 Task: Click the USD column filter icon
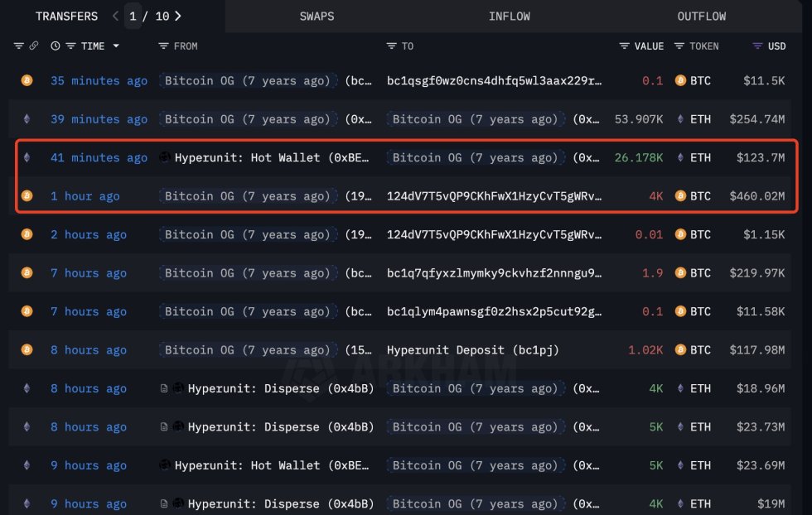756,46
